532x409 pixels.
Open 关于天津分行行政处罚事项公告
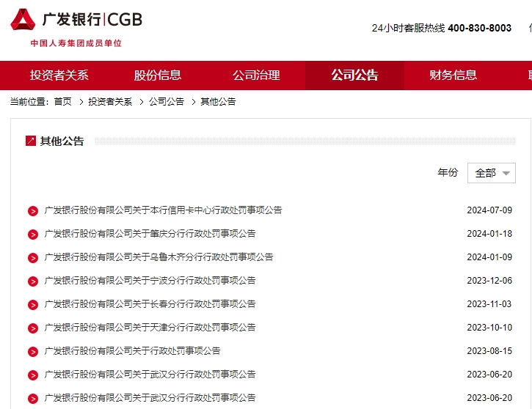(x=150, y=328)
